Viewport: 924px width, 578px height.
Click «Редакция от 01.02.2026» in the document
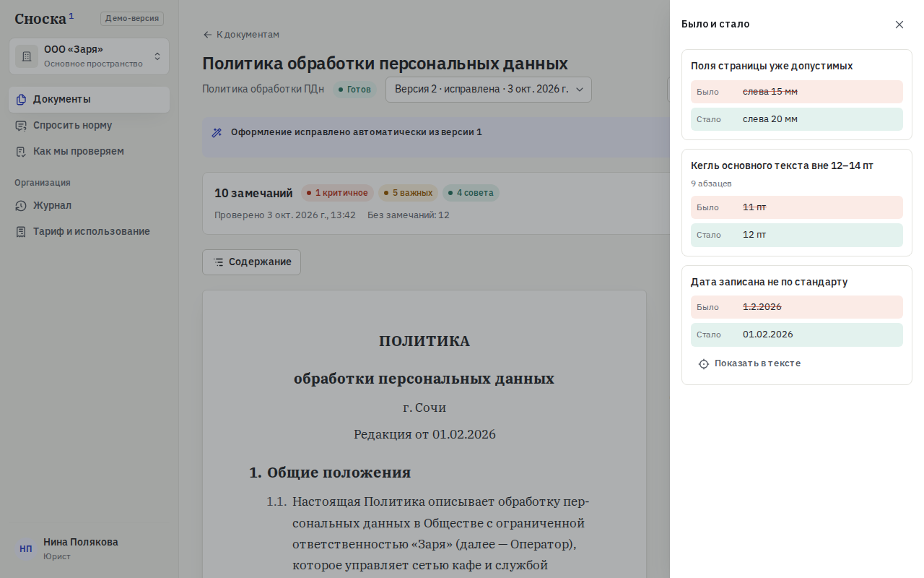(424, 434)
